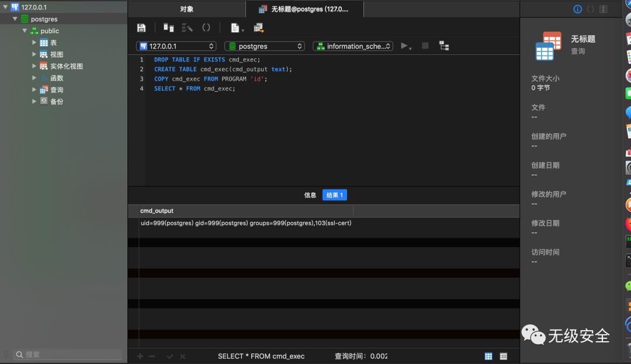This screenshot has width=631, height=364.
Task: Click the explain query plan icon
Action: click(x=444, y=46)
